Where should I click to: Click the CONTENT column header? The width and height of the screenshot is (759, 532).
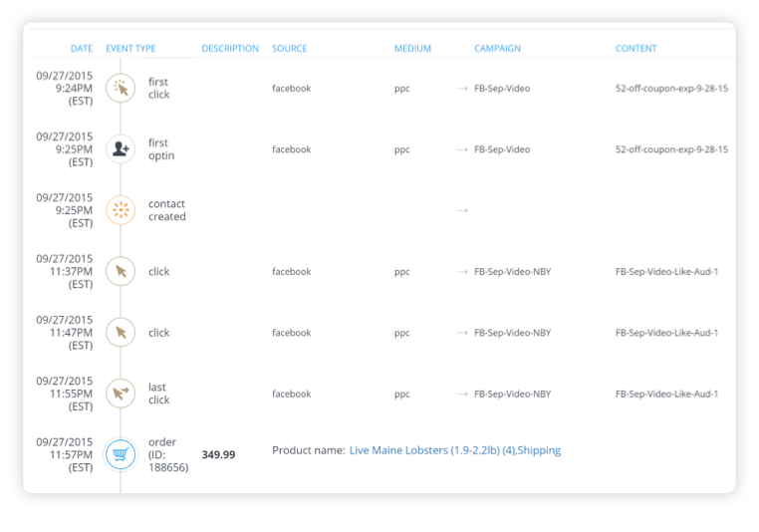[636, 49]
